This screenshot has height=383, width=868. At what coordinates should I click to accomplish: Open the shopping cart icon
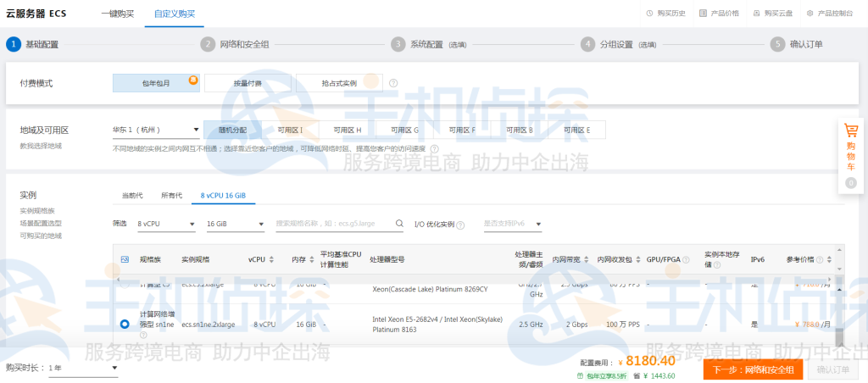tap(851, 131)
